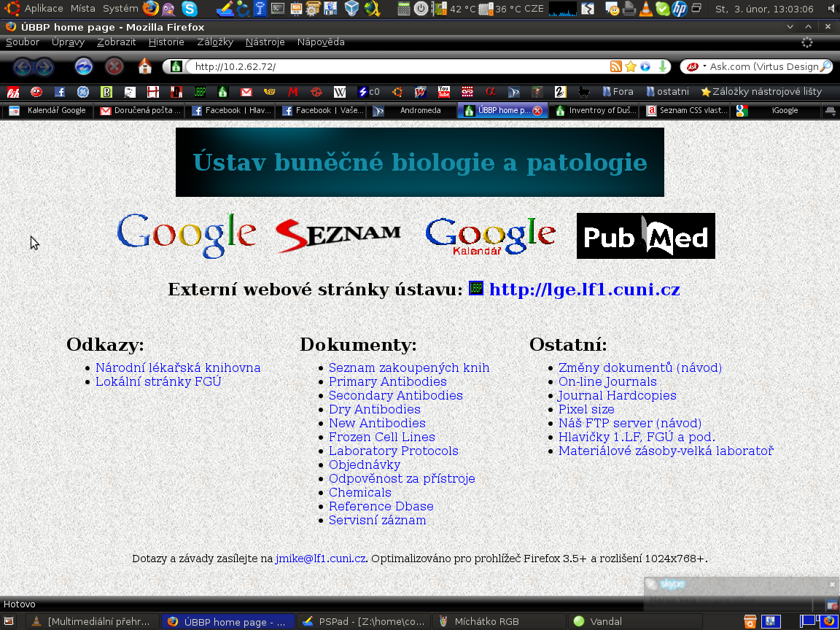Open Skype from the top panel
This screenshot has width=840, height=630.
(189, 9)
